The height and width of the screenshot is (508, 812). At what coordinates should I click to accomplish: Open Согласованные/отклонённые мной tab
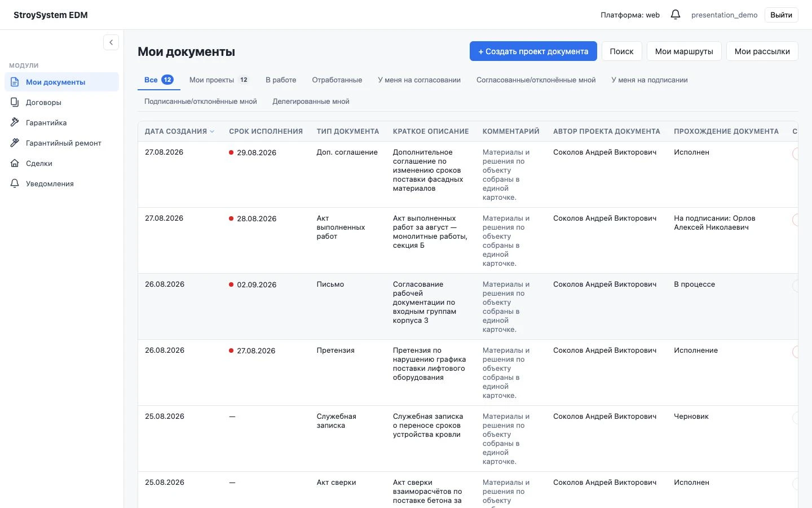point(536,80)
